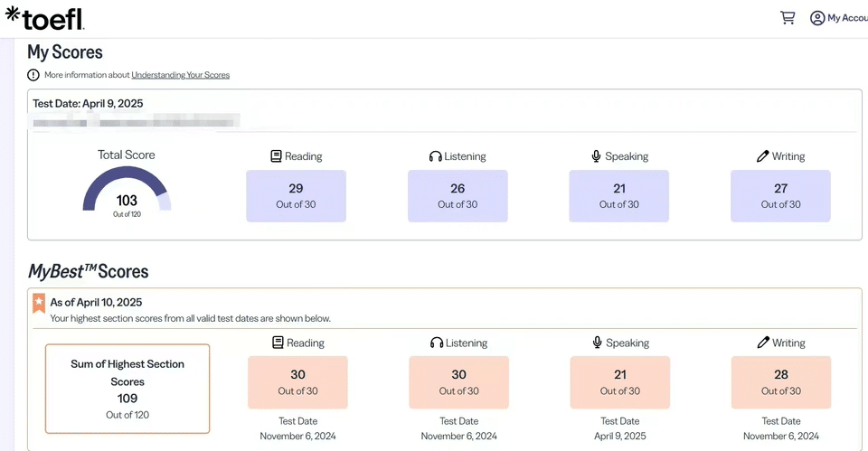Click the MyBest Writing pencil icon
868x451 pixels.
pyautogui.click(x=763, y=343)
